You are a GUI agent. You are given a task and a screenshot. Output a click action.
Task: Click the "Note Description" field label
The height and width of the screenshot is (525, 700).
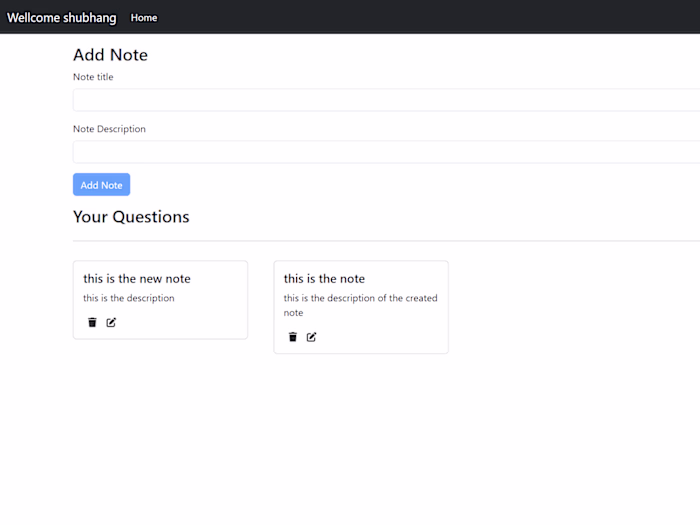pos(109,129)
